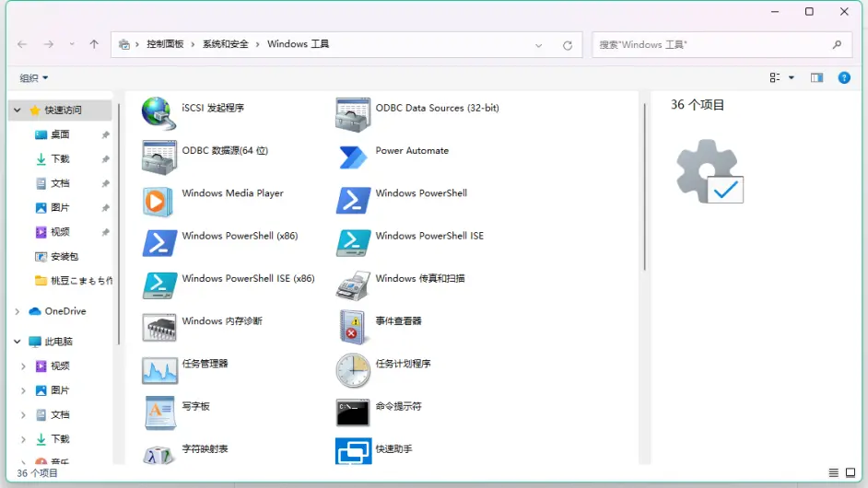Launch the Power Automate icon
This screenshot has height=488, width=868.
point(353,157)
